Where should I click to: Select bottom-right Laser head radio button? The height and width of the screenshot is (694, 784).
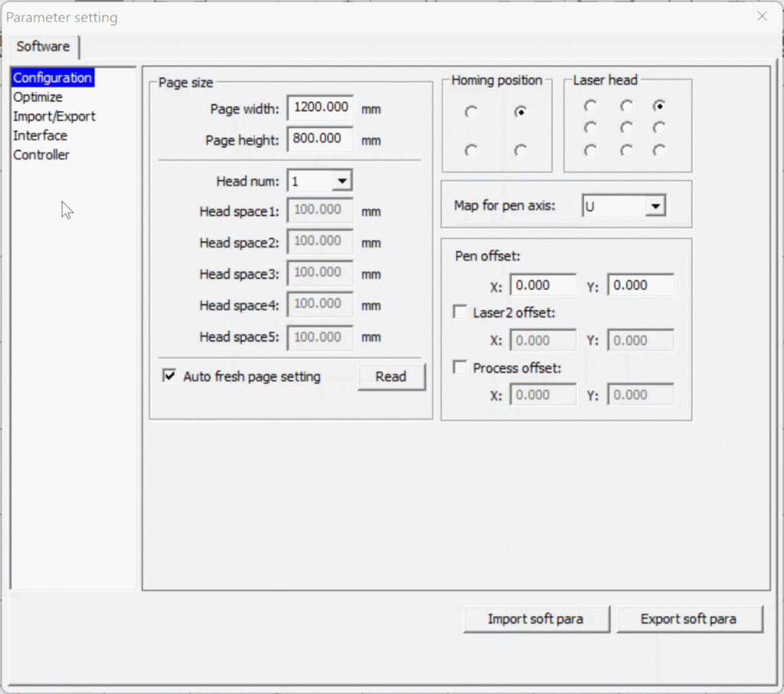coord(659,151)
